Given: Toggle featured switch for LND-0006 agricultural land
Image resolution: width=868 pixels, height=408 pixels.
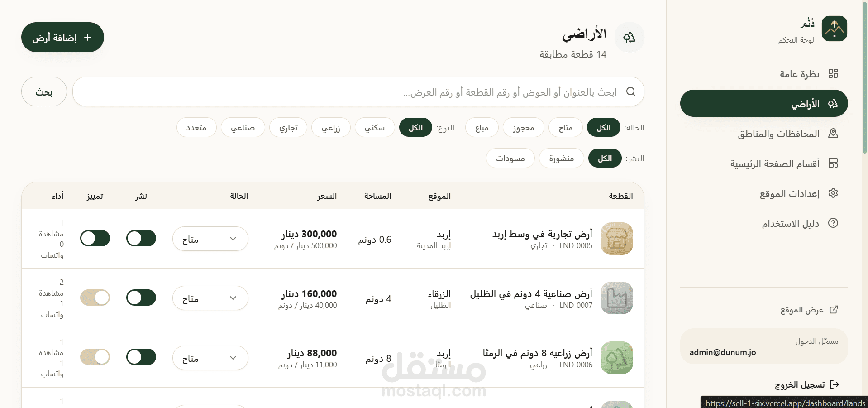Looking at the screenshot, I should click(x=95, y=357).
